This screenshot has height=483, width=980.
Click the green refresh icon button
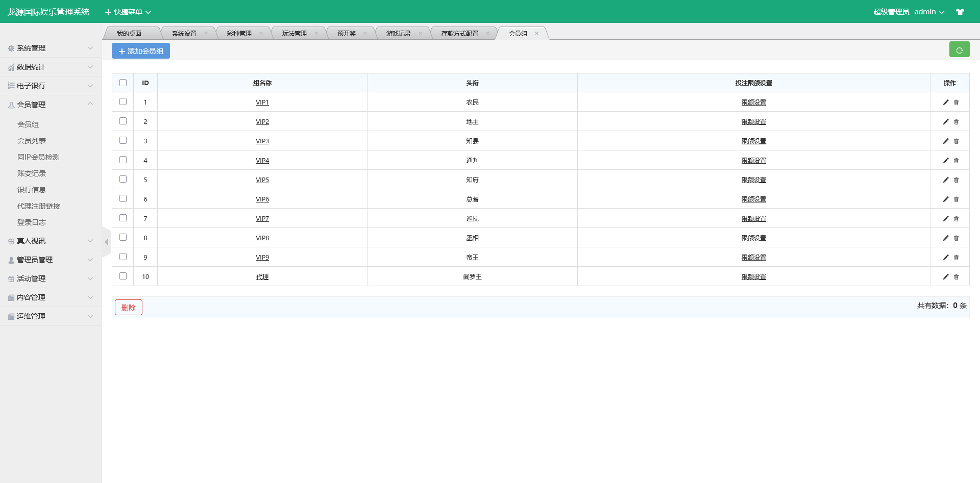pyautogui.click(x=959, y=50)
